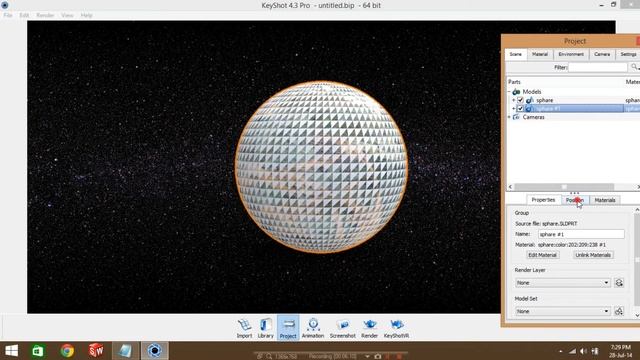Open the View menu
The image size is (640, 360).
[x=67, y=15]
